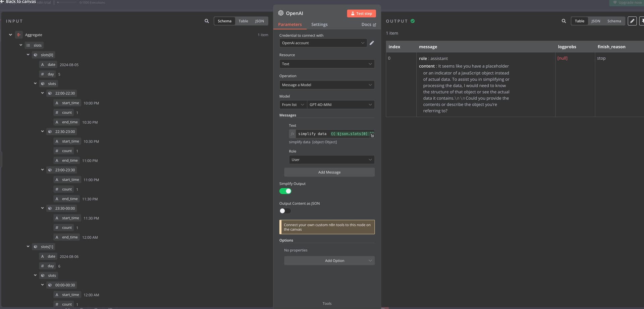Enable the Output Content as JSON toggle
The image size is (644, 309).
pyautogui.click(x=285, y=211)
